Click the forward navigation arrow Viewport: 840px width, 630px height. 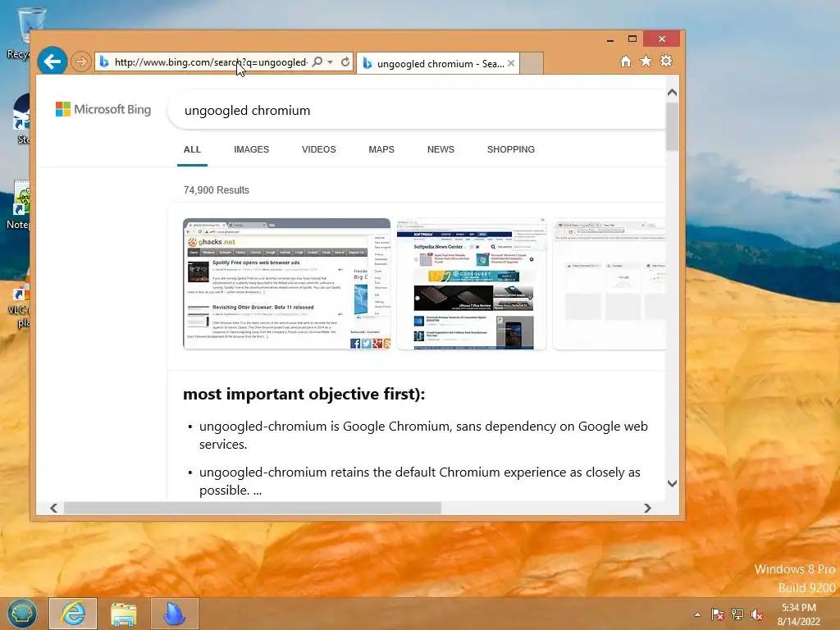(x=81, y=62)
